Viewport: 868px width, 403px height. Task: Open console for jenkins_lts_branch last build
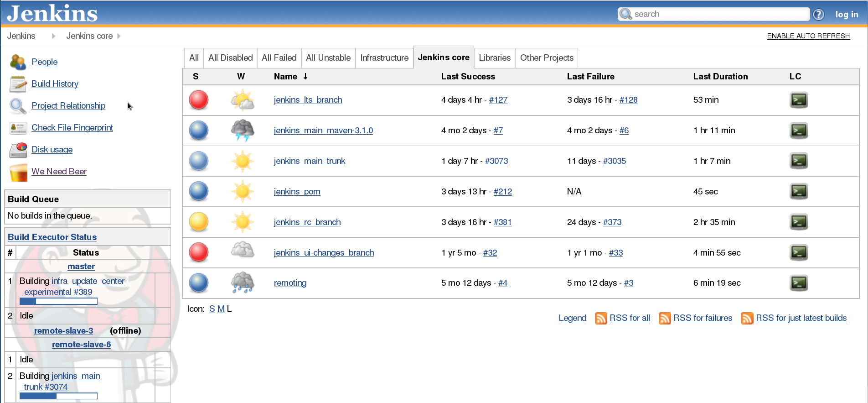(x=798, y=100)
